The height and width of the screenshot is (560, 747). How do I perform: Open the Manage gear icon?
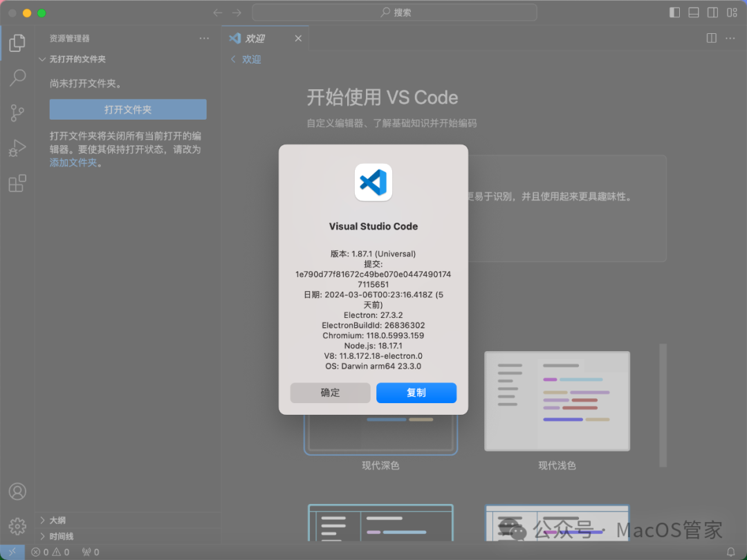tap(17, 526)
